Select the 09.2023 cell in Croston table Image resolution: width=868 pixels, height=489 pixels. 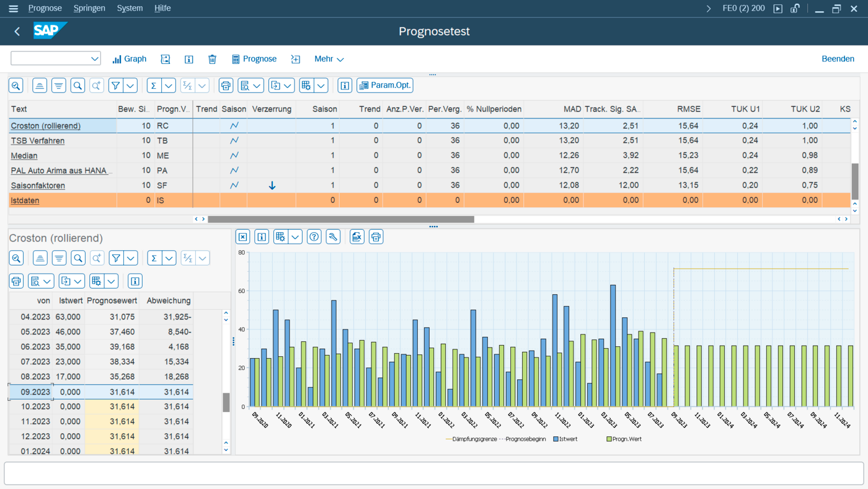pos(35,392)
